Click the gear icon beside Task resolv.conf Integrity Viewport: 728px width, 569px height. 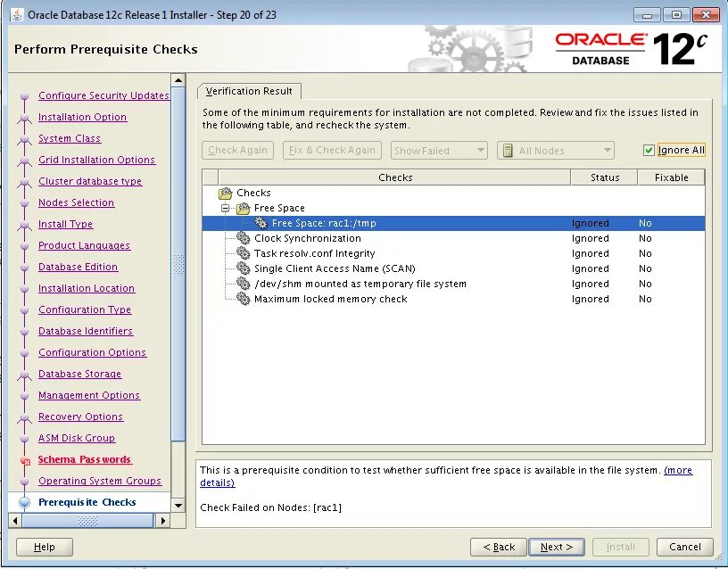click(243, 253)
